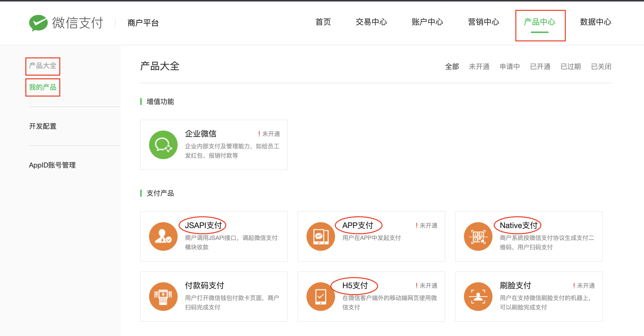The image size is (644, 336).
Task: Open the 交易中心 navigation tab
Action: pos(371,22)
